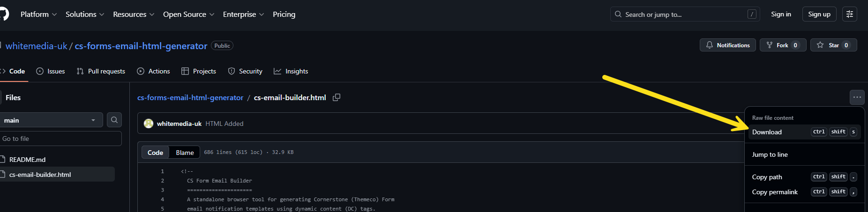The image size is (868, 212).
Task: Click the search files magnifier icon
Action: point(114,120)
